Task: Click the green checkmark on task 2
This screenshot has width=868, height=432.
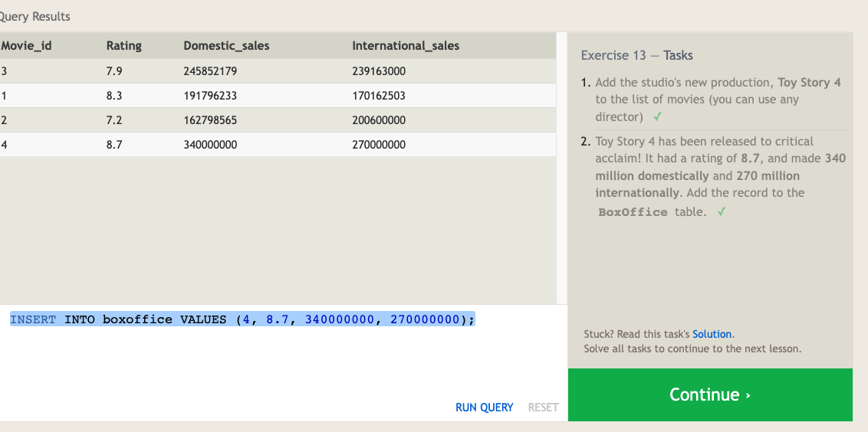Action: pos(720,212)
